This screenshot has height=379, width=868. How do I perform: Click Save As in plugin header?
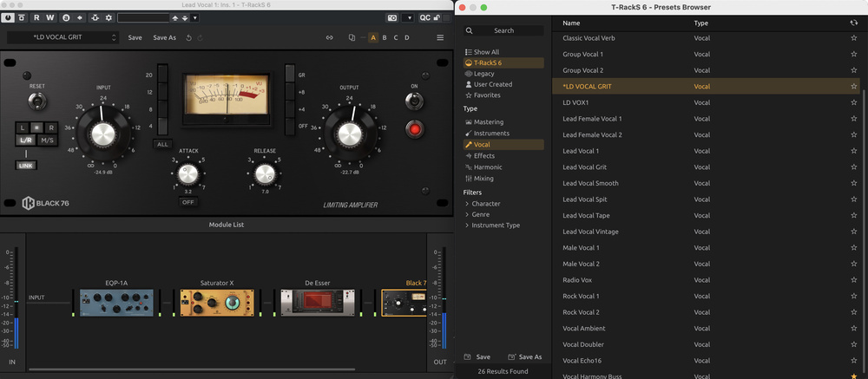point(164,37)
